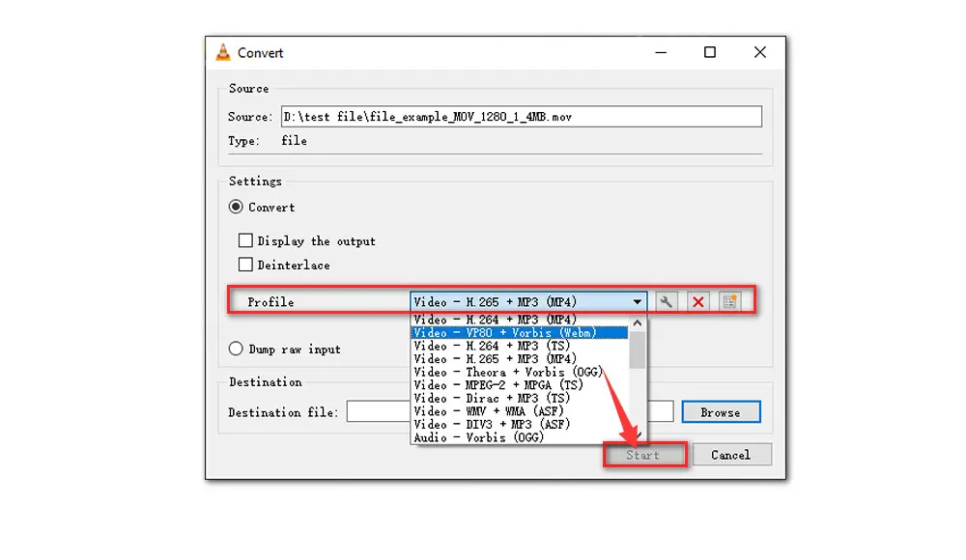Screen dimensions: 966x560
Task: Close the Convert dialog
Action: [x=760, y=52]
